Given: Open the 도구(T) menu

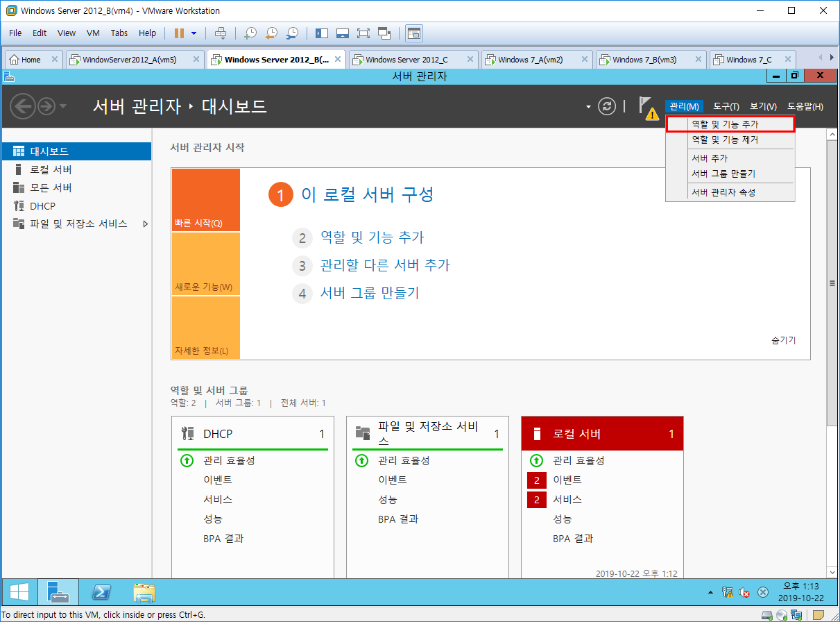Looking at the screenshot, I should coord(726,106).
